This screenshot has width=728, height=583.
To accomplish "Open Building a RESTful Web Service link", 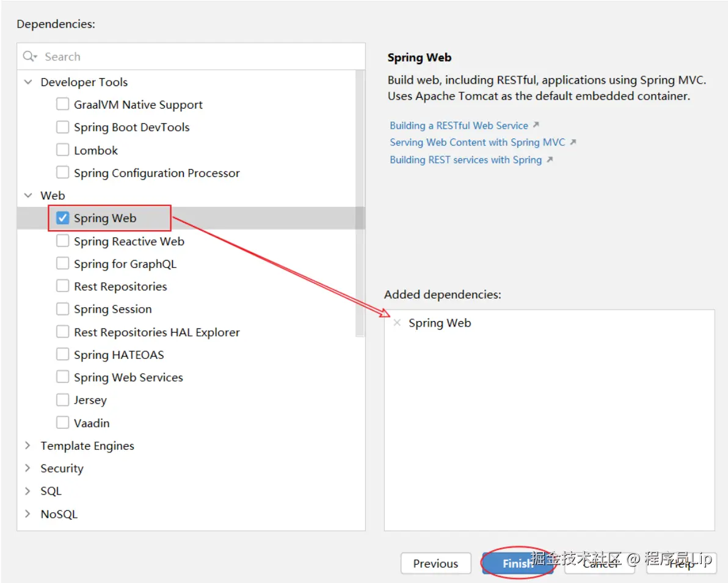I will pos(459,125).
